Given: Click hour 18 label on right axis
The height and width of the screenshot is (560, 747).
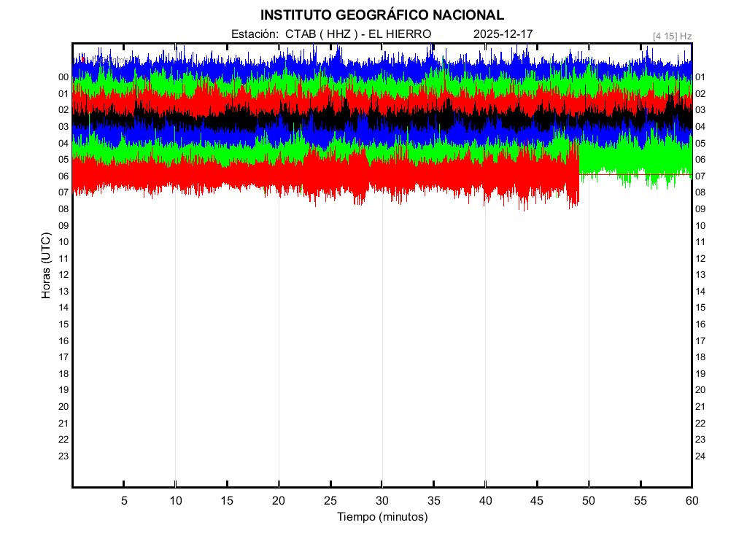Looking at the screenshot, I should tap(700, 357).
